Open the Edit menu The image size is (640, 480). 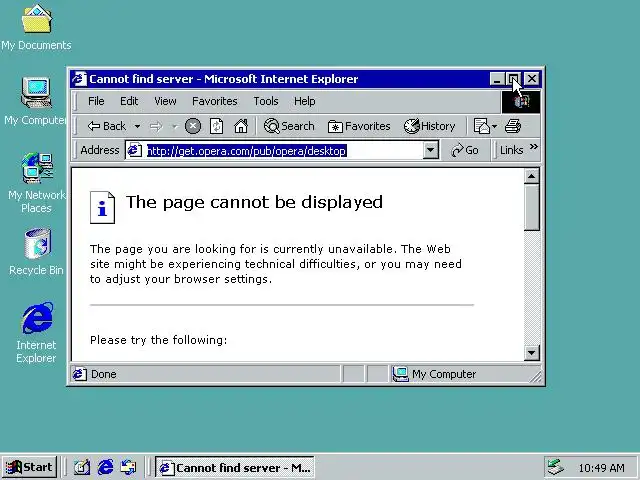point(129,101)
